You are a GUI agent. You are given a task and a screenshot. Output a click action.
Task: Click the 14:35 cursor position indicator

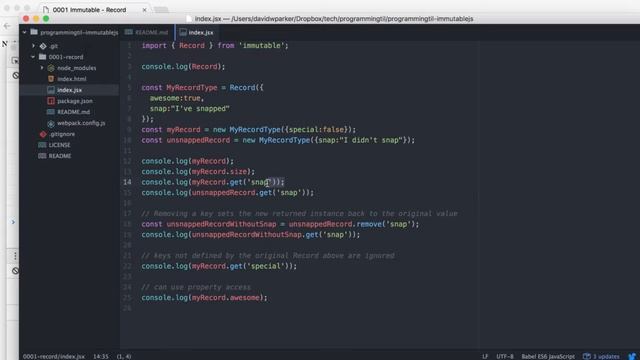point(101,356)
